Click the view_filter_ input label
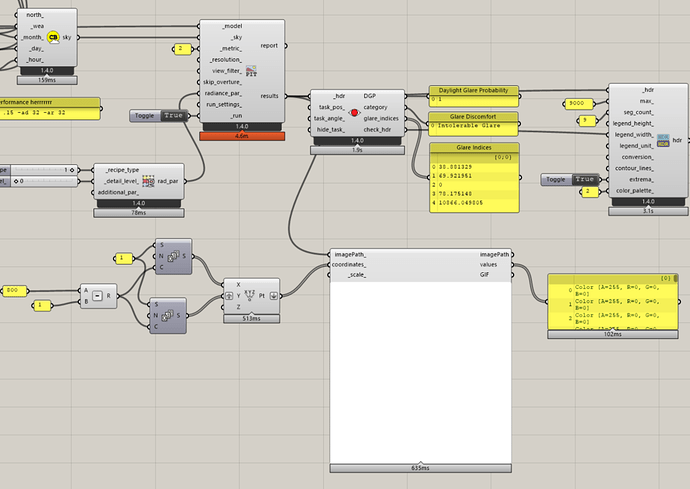This screenshot has width=690, height=489. [227, 71]
